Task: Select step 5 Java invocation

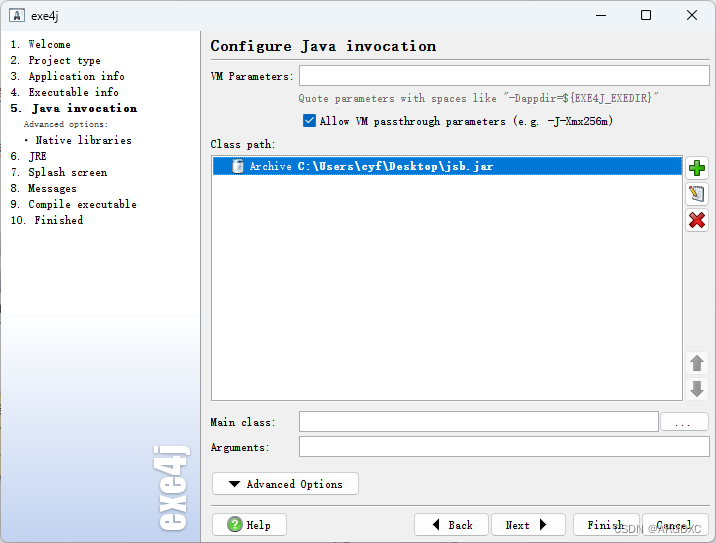Action: [74, 108]
